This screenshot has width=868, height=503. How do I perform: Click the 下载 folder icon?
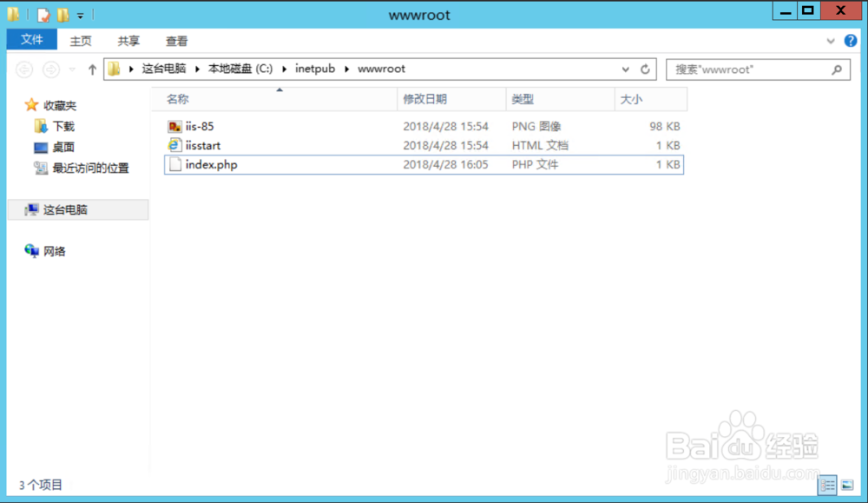(x=41, y=126)
